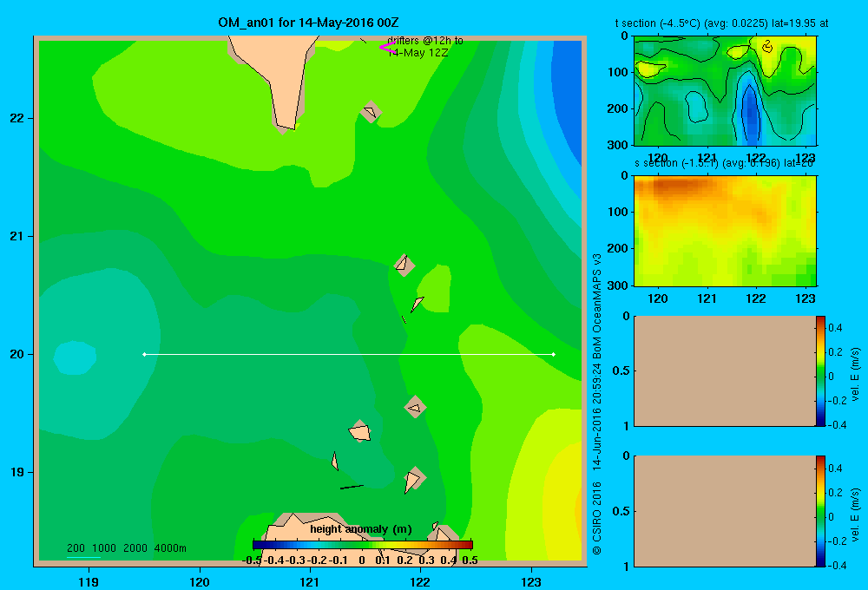Click the -0.5 tick label on the height anomaly bar
The height and width of the screenshot is (590, 868).
coord(252,560)
